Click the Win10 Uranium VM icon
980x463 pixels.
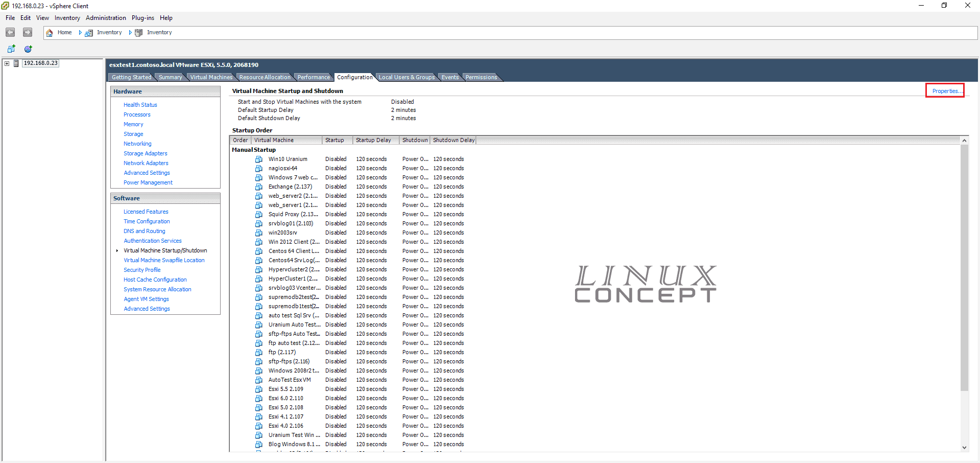[x=259, y=159]
